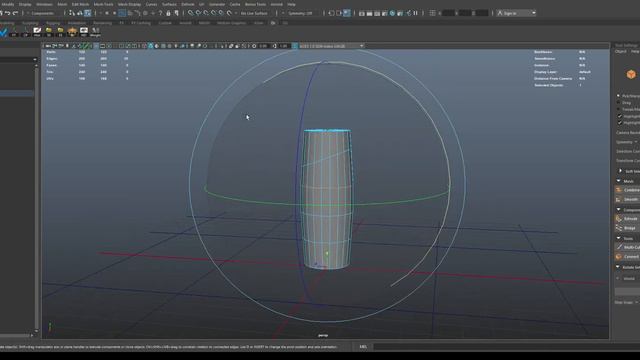640x360 pixels.
Task: Collapse the Rotate Settings section
Action: coord(619,267)
